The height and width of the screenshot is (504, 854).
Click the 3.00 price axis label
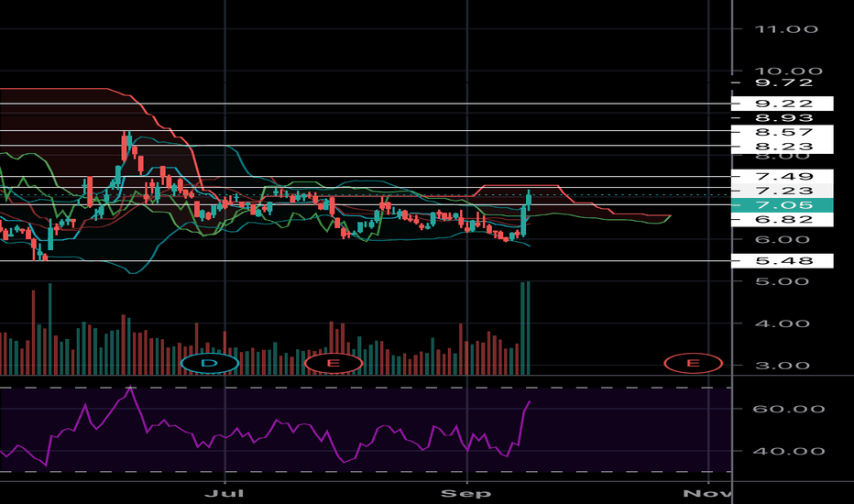click(x=783, y=366)
